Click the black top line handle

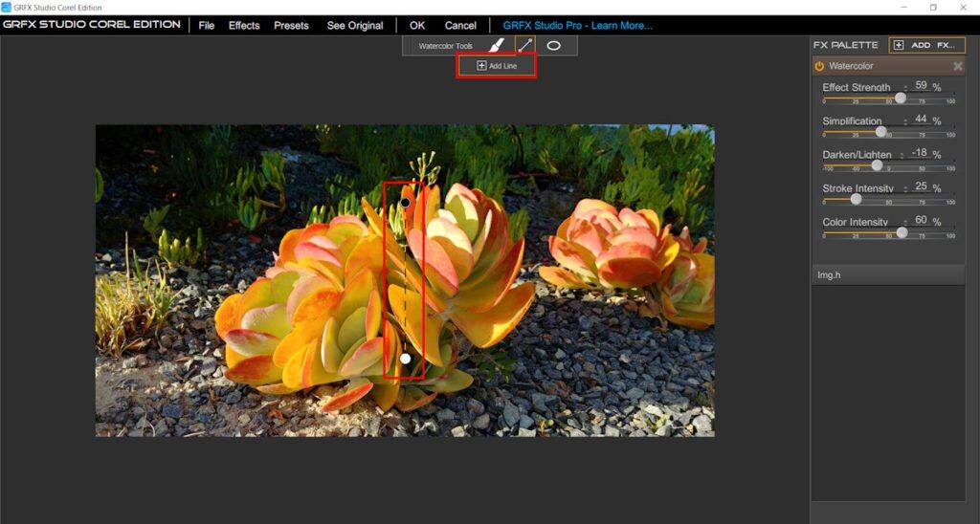(x=405, y=202)
